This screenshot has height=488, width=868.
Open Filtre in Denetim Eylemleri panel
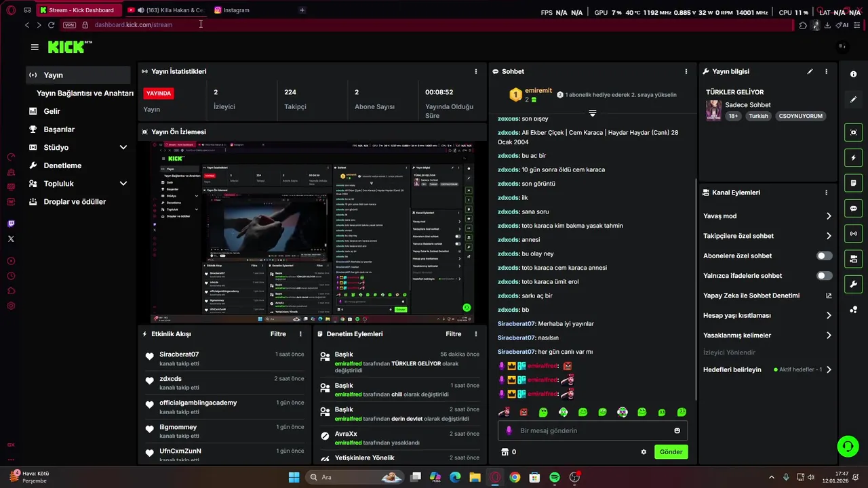(453, 334)
